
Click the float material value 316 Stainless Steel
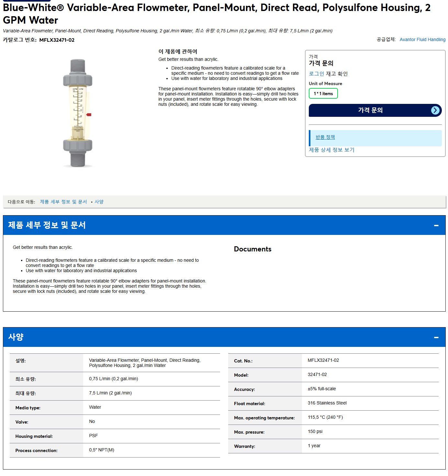(x=327, y=403)
